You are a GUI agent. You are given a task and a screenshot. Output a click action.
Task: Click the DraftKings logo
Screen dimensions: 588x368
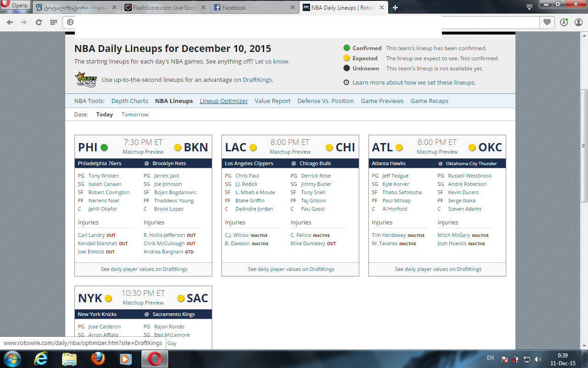(86, 79)
